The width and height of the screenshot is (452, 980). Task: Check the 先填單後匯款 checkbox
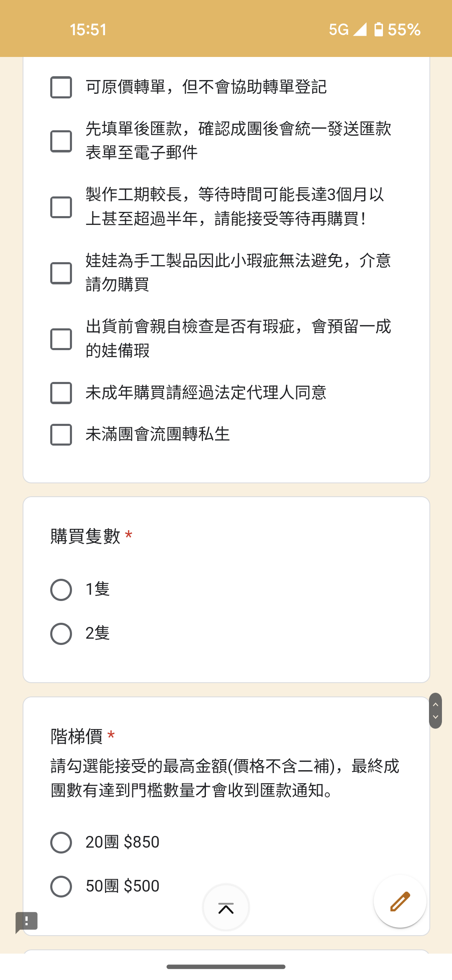tap(61, 141)
